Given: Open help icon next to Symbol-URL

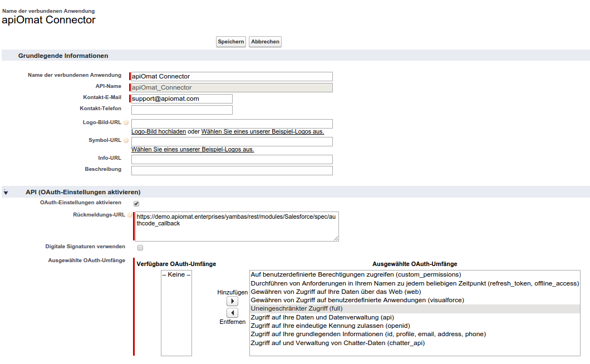Looking at the screenshot, I should (x=126, y=140).
